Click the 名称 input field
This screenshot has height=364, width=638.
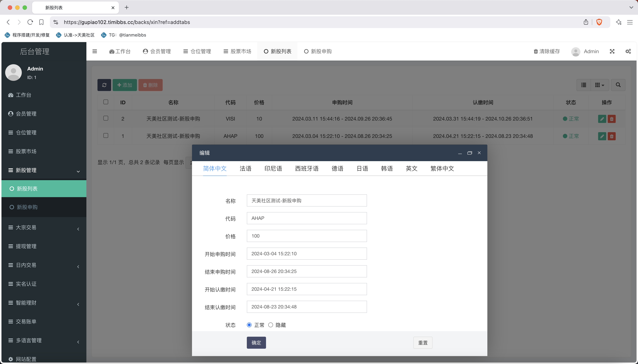(307, 200)
